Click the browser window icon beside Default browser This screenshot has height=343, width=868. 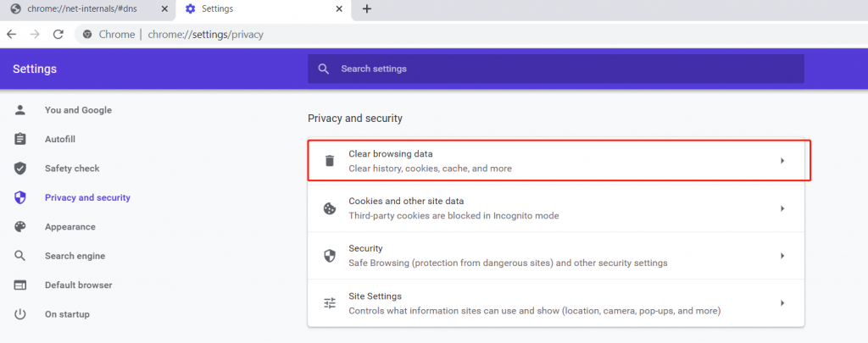pyautogui.click(x=20, y=285)
